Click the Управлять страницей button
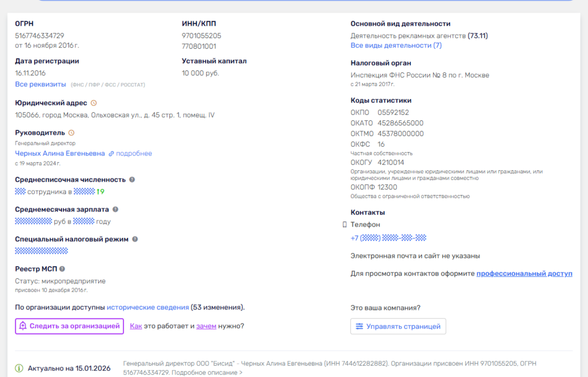 pos(398,327)
